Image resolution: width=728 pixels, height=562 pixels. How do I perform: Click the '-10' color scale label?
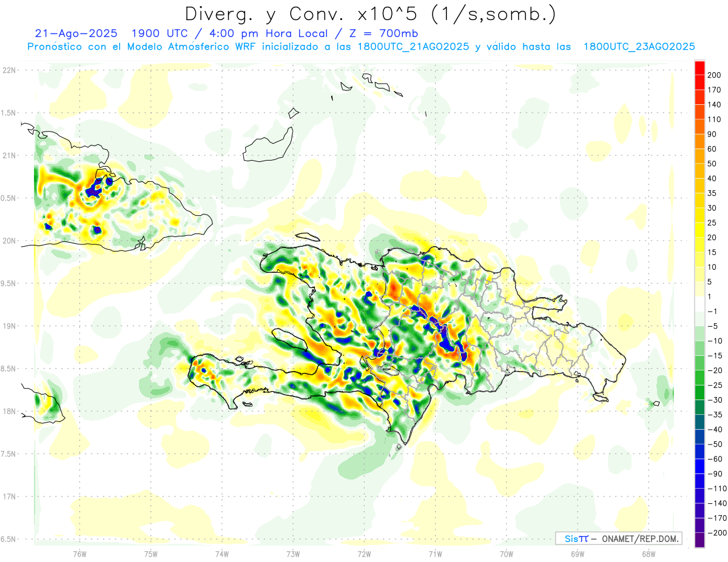click(x=715, y=341)
